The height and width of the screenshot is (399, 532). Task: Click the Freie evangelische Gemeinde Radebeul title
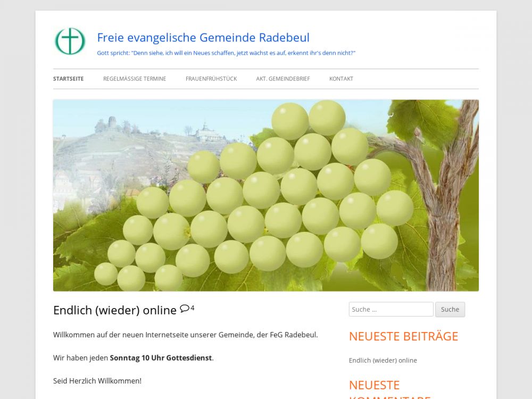pyautogui.click(x=203, y=37)
